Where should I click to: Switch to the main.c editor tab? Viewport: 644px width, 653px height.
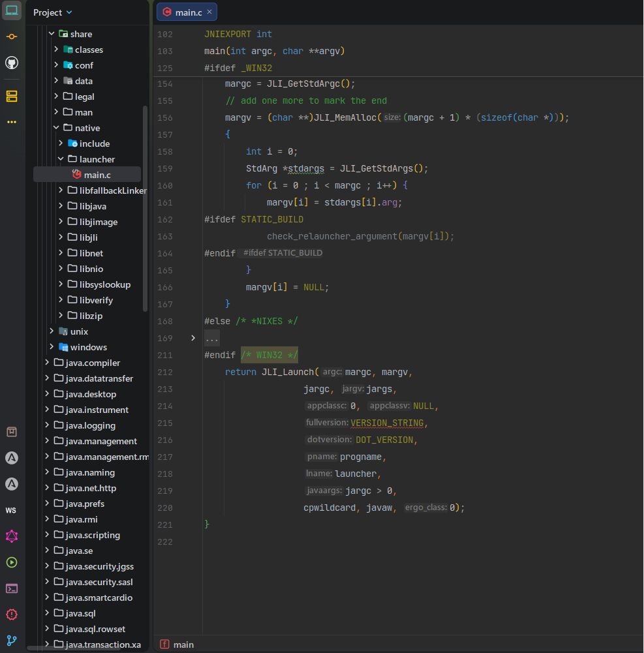coord(187,12)
